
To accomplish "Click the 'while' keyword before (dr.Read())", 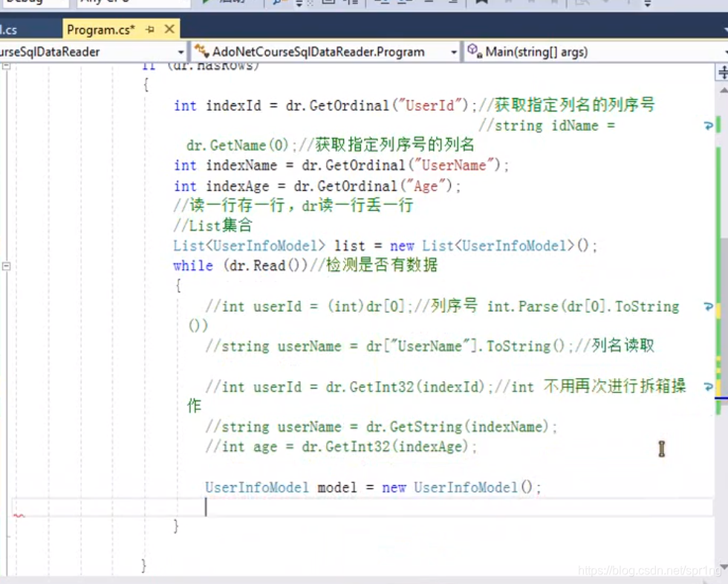I will [193, 265].
